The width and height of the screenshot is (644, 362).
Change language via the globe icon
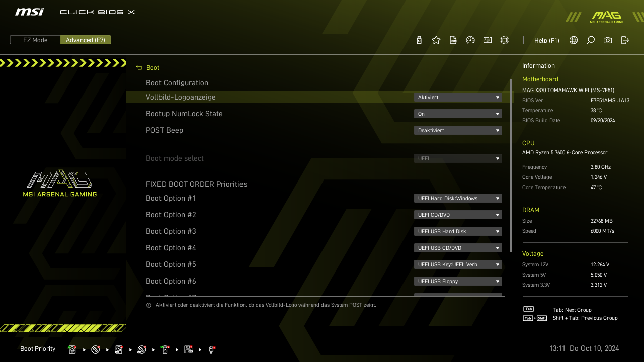[574, 40]
